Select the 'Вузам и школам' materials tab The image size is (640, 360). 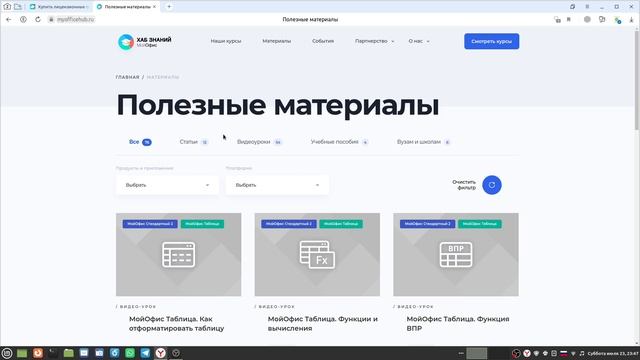pos(423,142)
